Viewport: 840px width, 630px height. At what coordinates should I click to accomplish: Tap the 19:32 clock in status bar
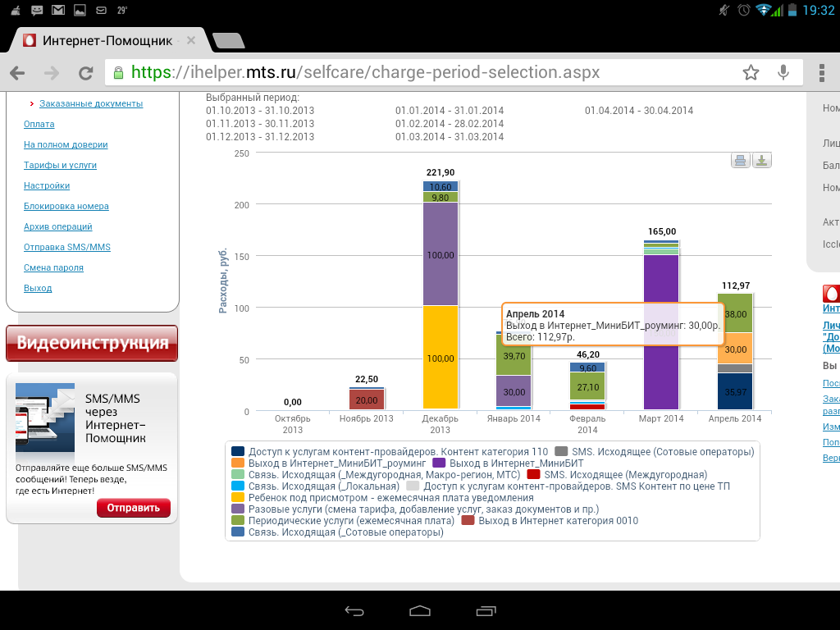(x=819, y=10)
